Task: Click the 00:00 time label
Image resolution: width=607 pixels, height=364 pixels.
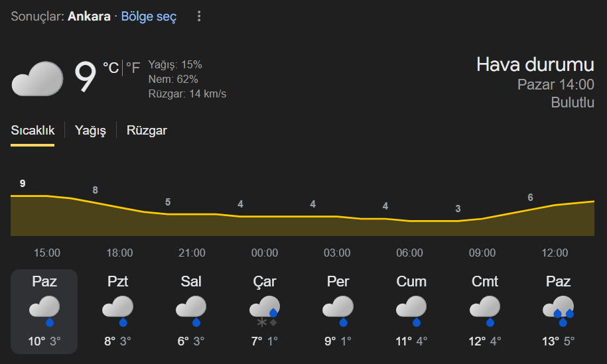Action: pos(265,253)
